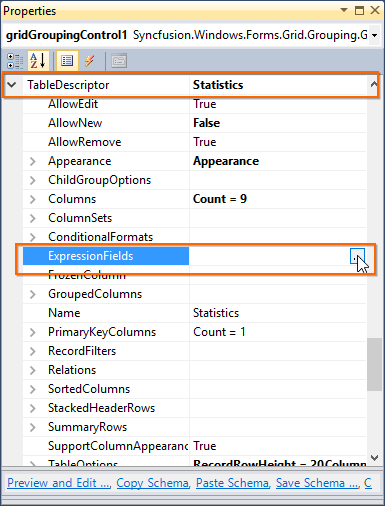Edit the Name value Statistics
Viewport: 389px width, 506px height.
click(216, 313)
